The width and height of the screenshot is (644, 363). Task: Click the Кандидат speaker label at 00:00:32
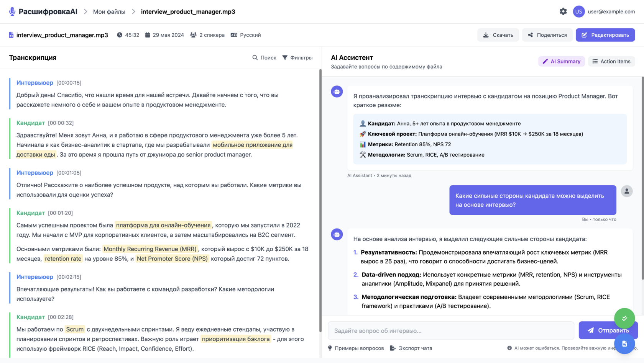tap(31, 123)
